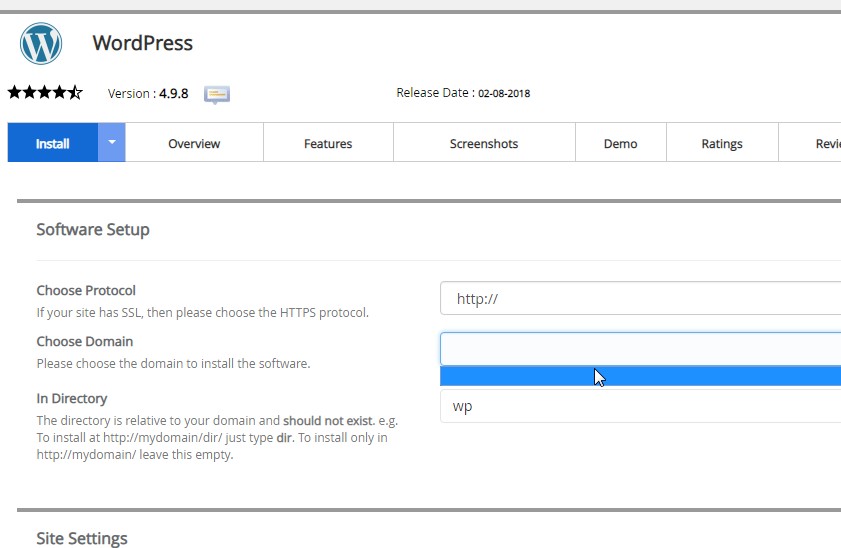Viewport: 841px width, 548px height.
Task: Go to the Demo tab
Action: 621,143
